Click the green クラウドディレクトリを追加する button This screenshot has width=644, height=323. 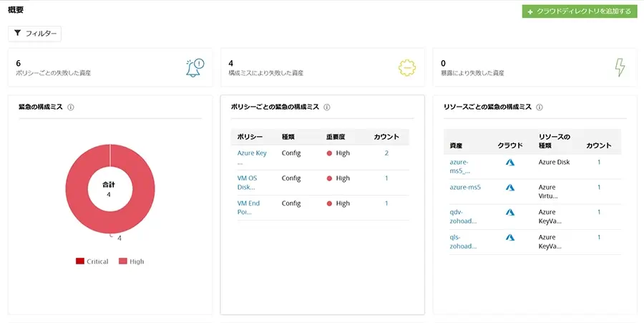[x=580, y=11]
